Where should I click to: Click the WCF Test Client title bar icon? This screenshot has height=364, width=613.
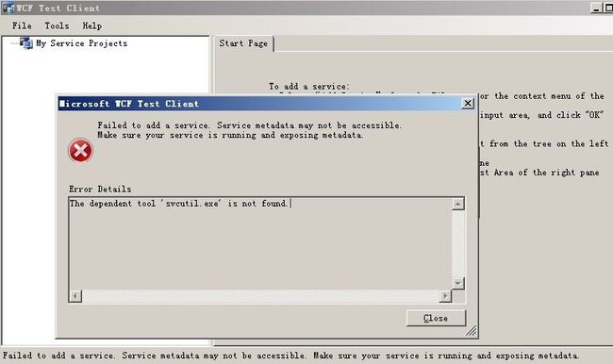pyautogui.click(x=8, y=8)
